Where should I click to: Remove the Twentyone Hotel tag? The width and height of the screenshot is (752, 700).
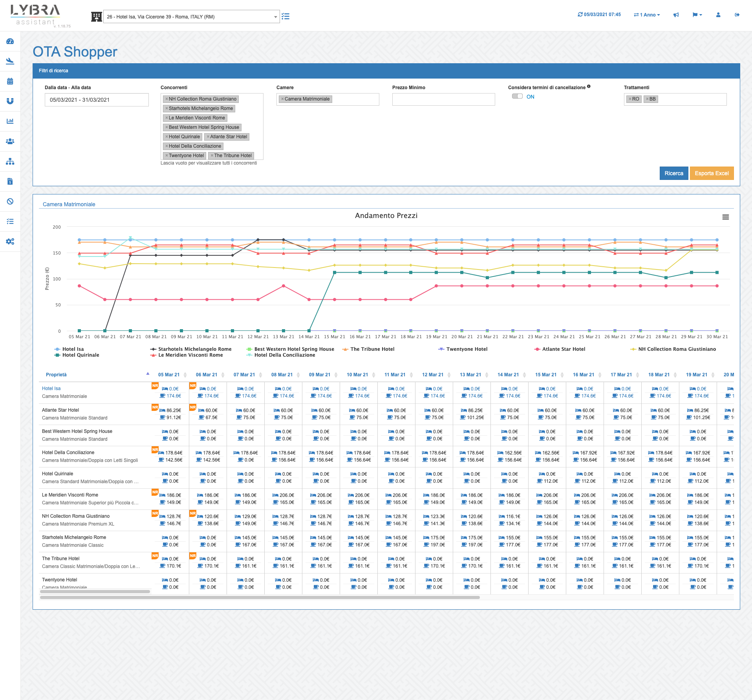coord(167,156)
